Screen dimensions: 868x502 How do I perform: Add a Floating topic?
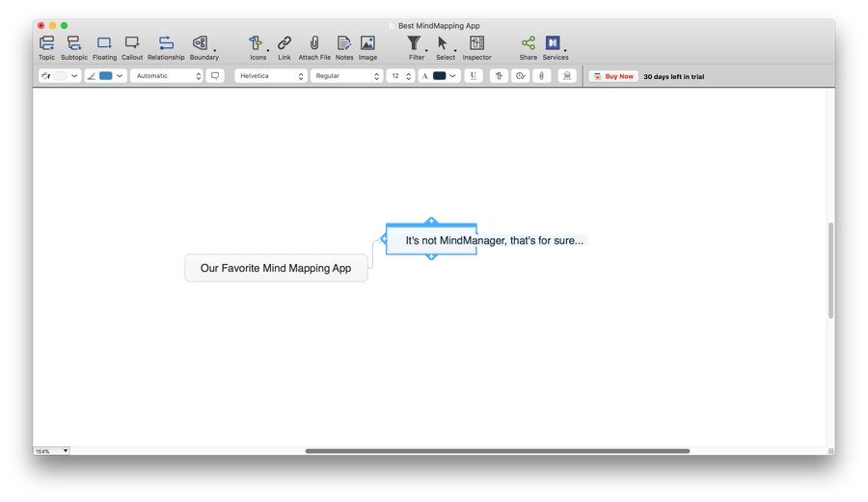[x=104, y=47]
